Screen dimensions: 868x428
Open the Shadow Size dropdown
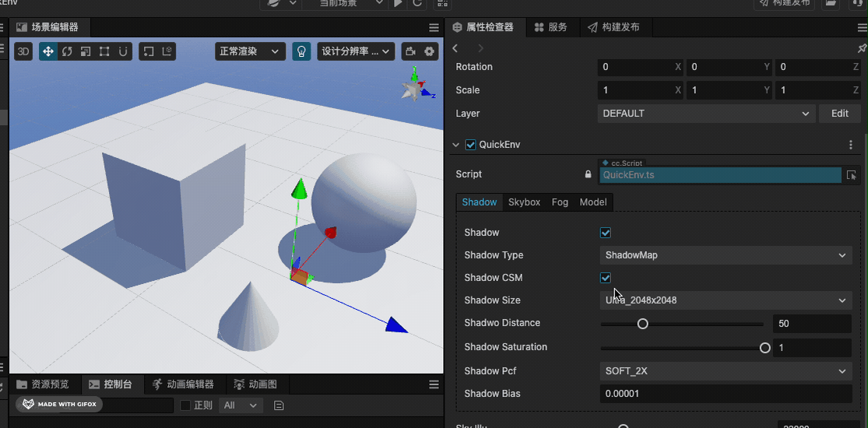point(726,300)
